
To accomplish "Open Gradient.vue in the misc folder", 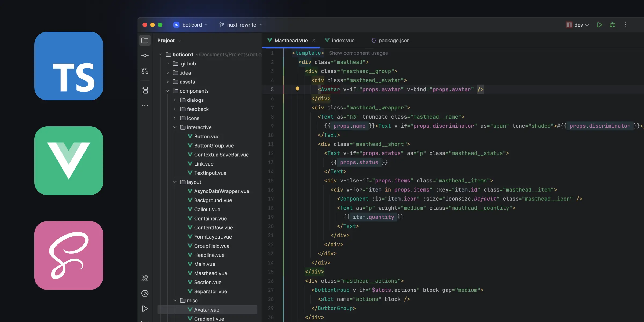I will point(206,319).
